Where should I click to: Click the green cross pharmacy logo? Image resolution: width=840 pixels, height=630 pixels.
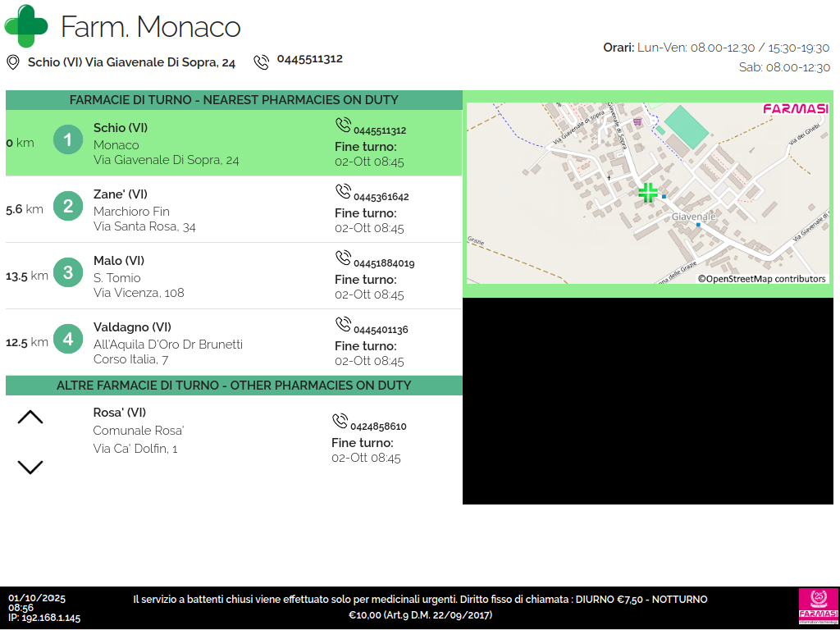[26, 26]
